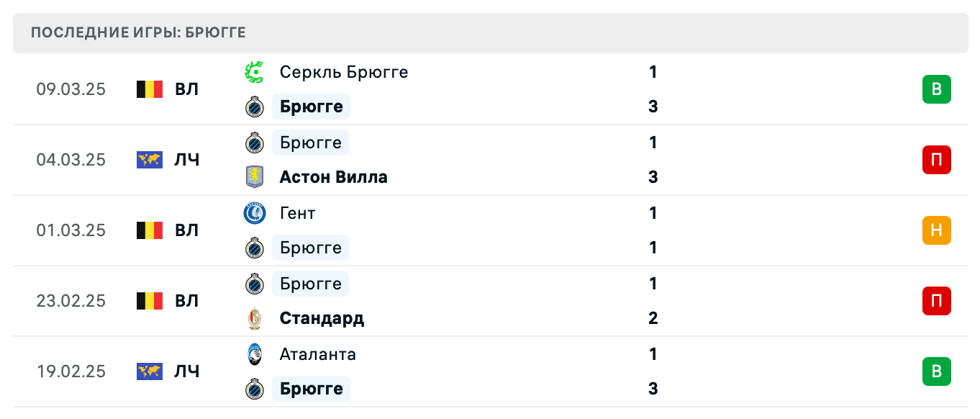Viewport: 980px width, 419px height.
Task: Select the Аталанта team name
Action: click(x=317, y=354)
